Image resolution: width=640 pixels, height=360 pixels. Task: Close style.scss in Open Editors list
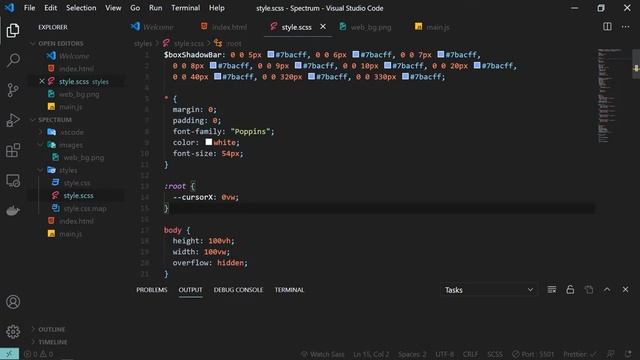click(42, 82)
